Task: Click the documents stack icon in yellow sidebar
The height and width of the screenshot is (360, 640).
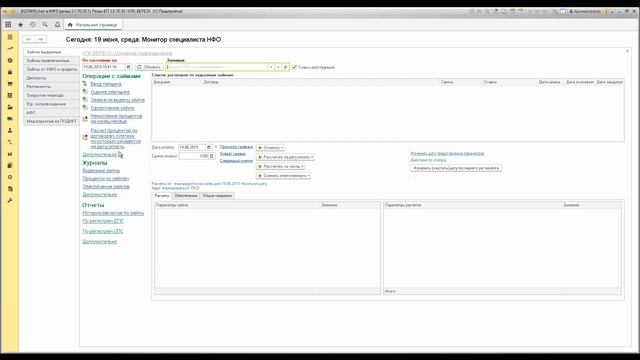Action: (10, 165)
